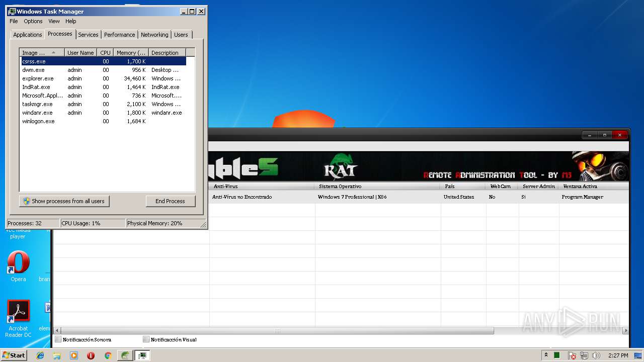
Task: Select the csrss.exe process row
Action: pyautogui.click(x=103, y=61)
